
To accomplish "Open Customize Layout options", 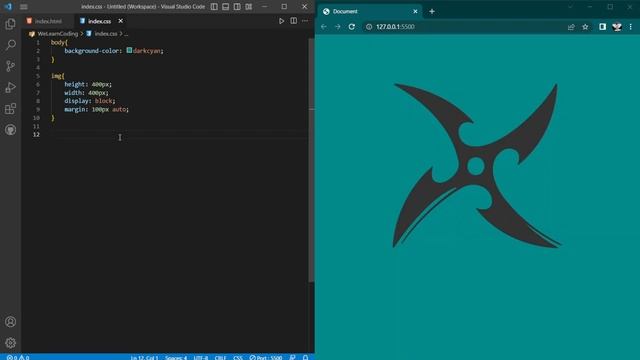I will 249,7.
